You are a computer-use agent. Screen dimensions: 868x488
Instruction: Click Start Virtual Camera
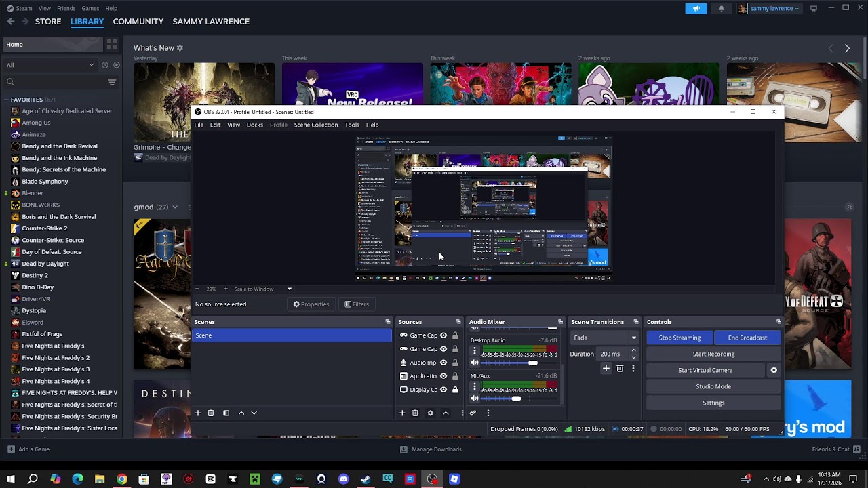click(x=705, y=370)
